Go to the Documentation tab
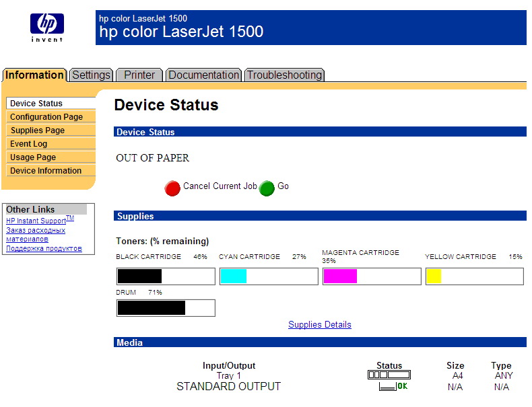Viewport: 532px width, 407px height. tap(204, 75)
